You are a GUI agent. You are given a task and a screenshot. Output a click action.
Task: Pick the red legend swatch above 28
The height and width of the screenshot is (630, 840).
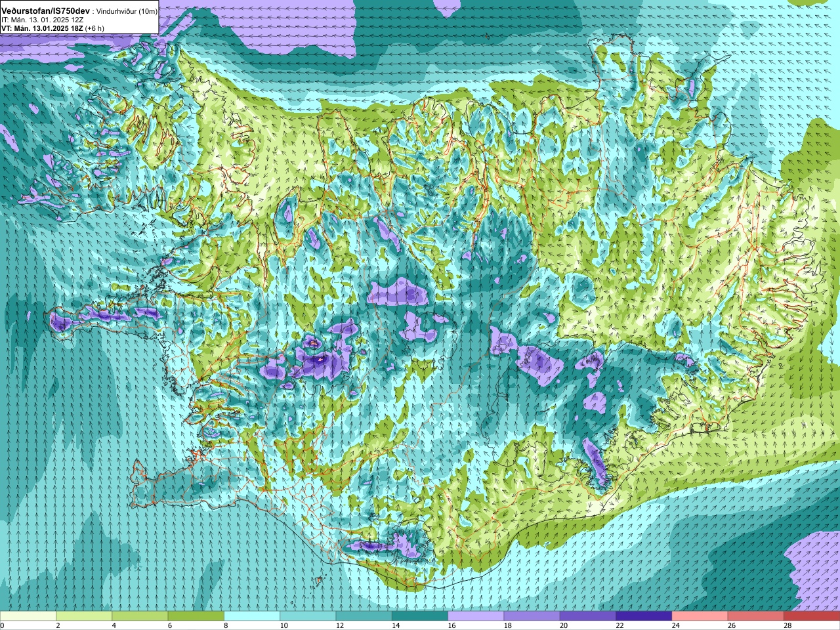tap(812, 616)
